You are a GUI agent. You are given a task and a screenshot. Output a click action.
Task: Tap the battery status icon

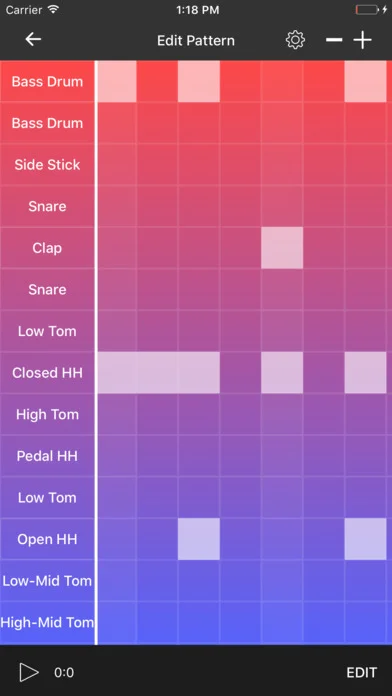(368, 10)
